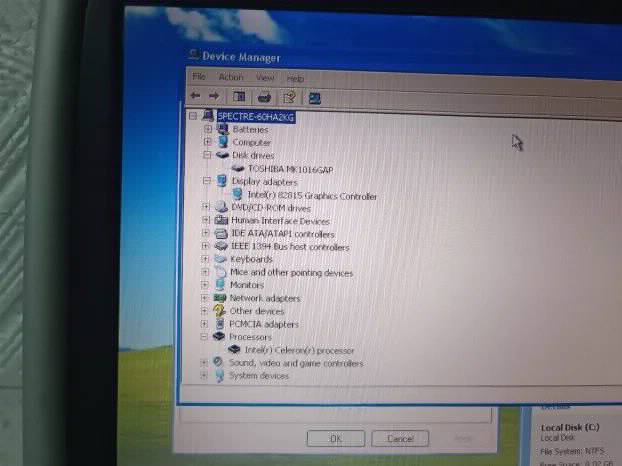
Task: Expand the IEEE 1394 Bus host controllers node
Action: tap(205, 246)
